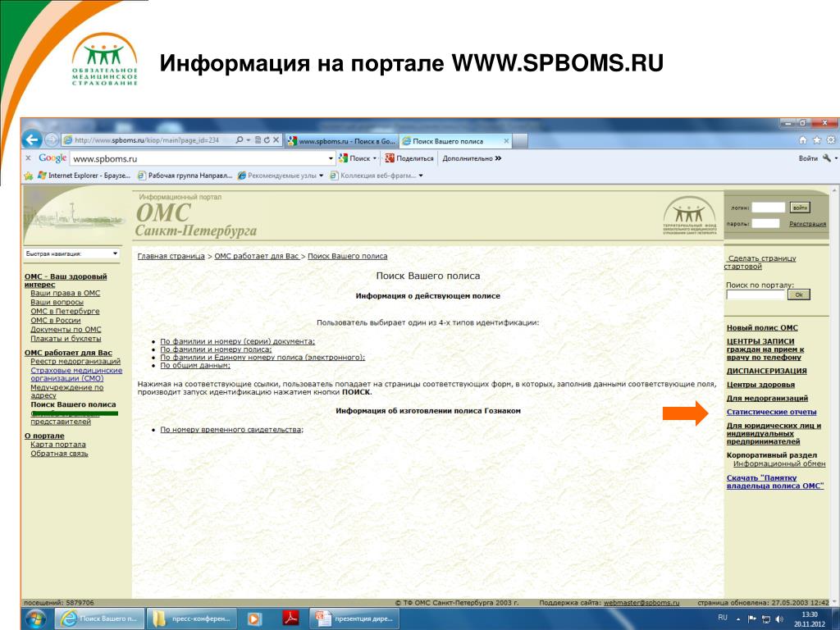The image size is (840, 630).
Task: Open the IE Tools gear icon
Action: pyautogui.click(x=830, y=140)
